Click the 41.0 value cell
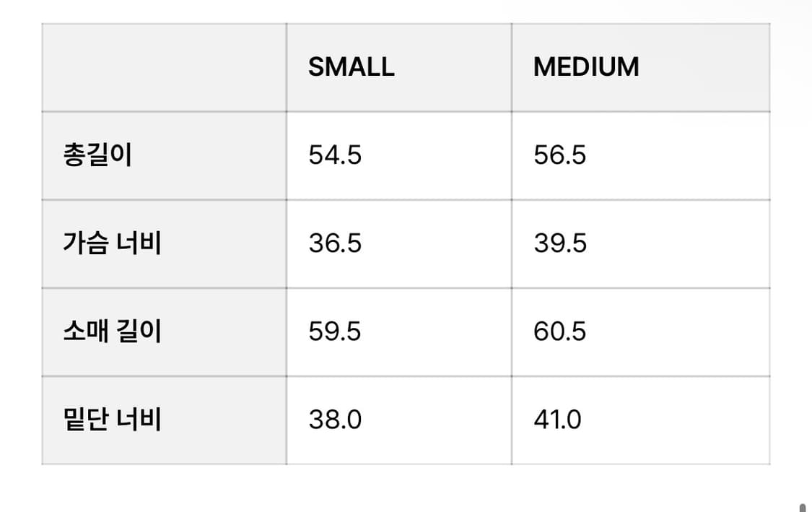 click(557, 420)
